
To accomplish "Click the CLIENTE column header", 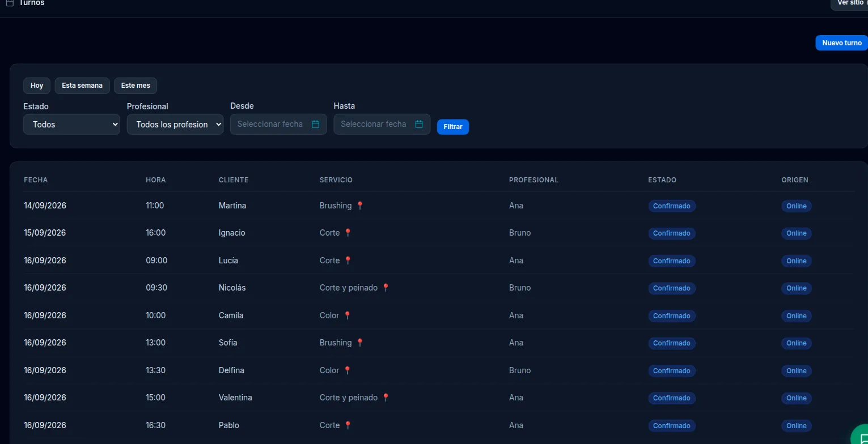I will point(234,180).
